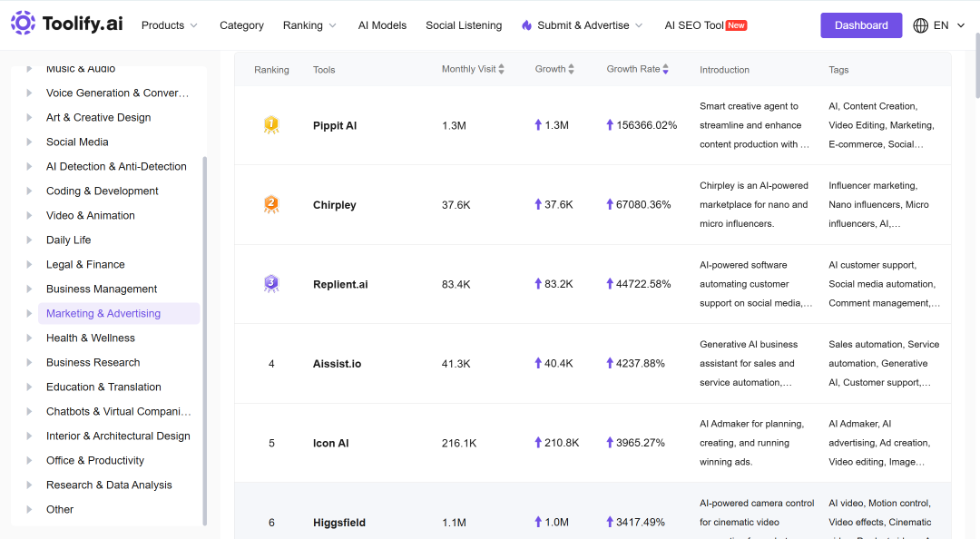Image resolution: width=980 pixels, height=539 pixels.
Task: Open the Pippit AI tool link
Action: click(x=335, y=125)
